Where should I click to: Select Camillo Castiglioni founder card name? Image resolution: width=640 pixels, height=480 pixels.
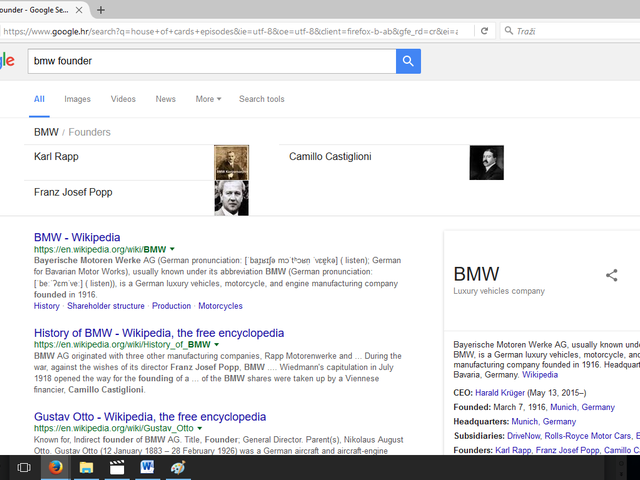[x=330, y=156]
